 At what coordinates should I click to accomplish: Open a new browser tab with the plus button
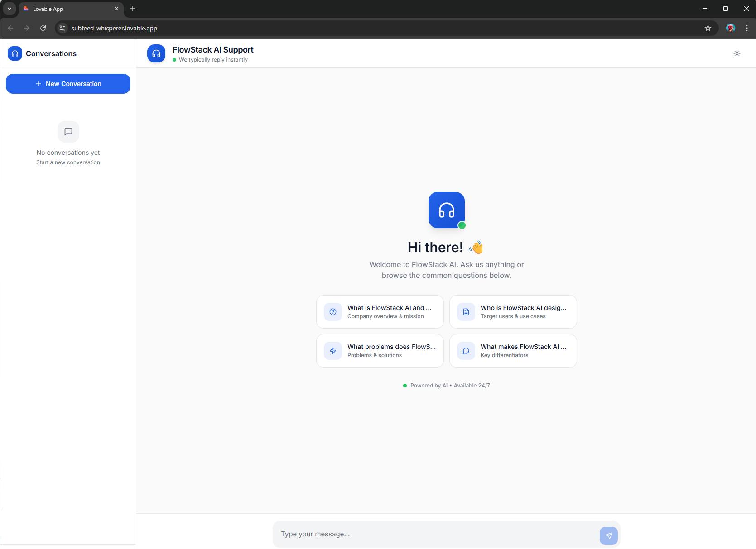coord(133,9)
